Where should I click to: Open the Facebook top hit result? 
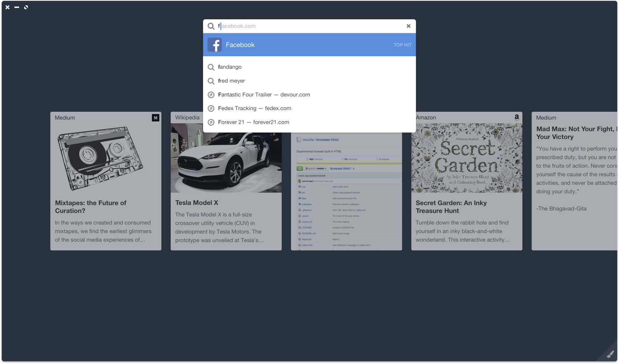tap(309, 45)
